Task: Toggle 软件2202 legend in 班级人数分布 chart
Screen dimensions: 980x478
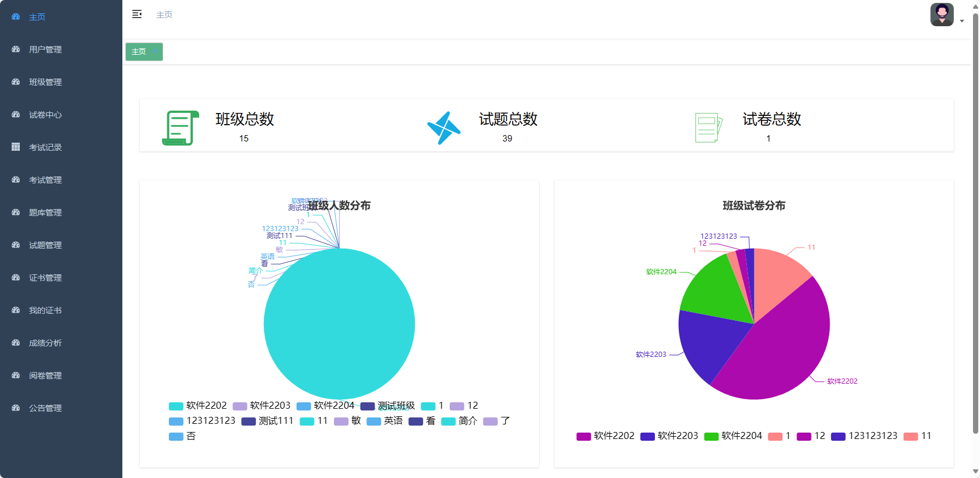Action: [x=198, y=406]
